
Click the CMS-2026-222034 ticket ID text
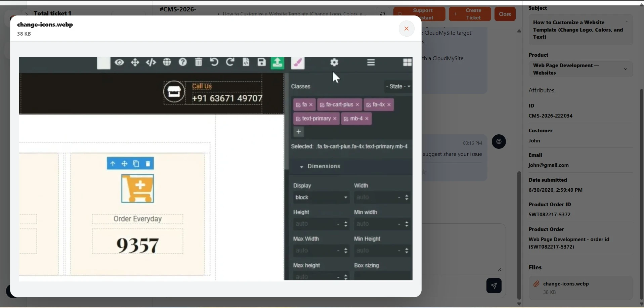tap(550, 116)
